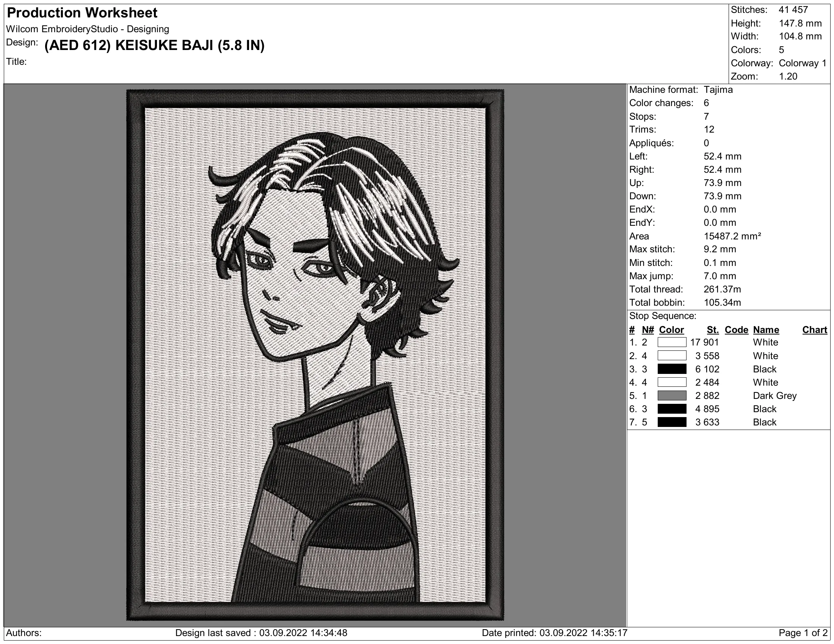The image size is (834, 644).
Task: Click the black swatch in stop sequence row 6
Action: (x=672, y=409)
